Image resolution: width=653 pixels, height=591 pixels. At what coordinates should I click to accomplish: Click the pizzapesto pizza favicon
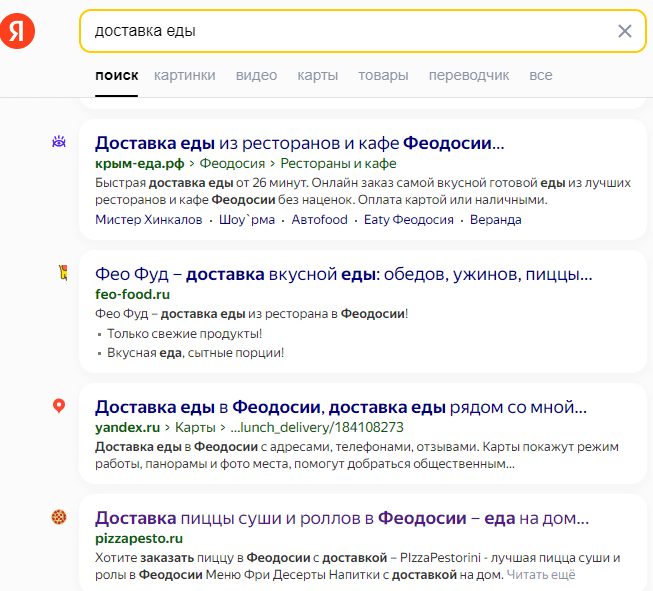click(x=59, y=517)
